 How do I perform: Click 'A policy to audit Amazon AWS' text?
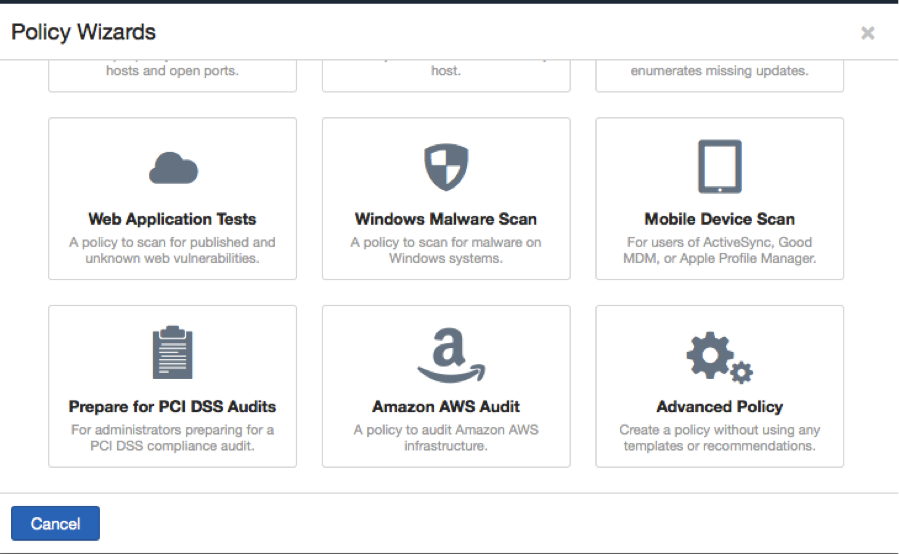coord(445,430)
